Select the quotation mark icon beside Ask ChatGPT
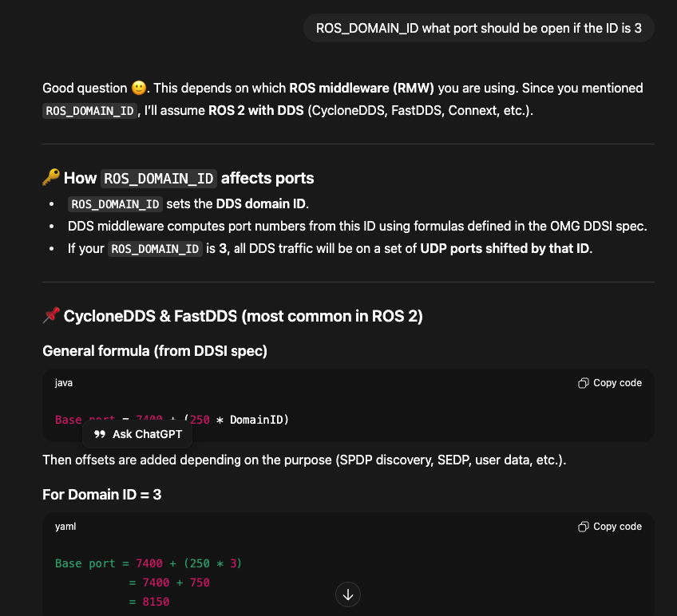677x616 pixels. [x=99, y=434]
